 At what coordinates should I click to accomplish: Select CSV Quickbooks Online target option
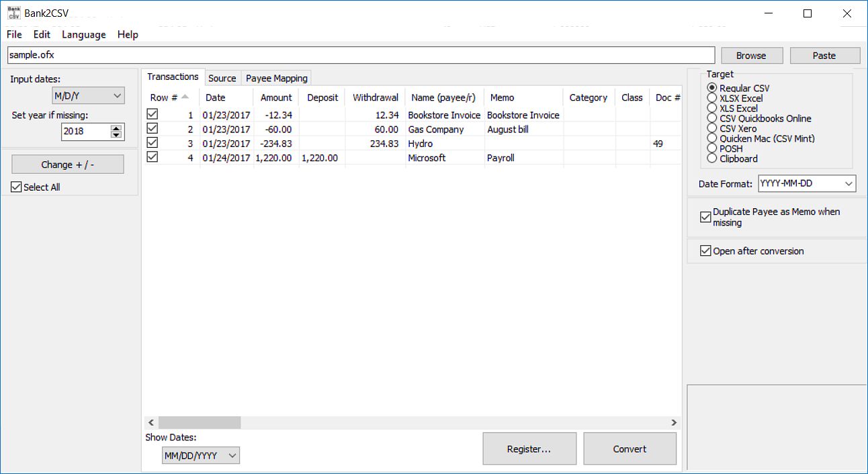(x=712, y=118)
